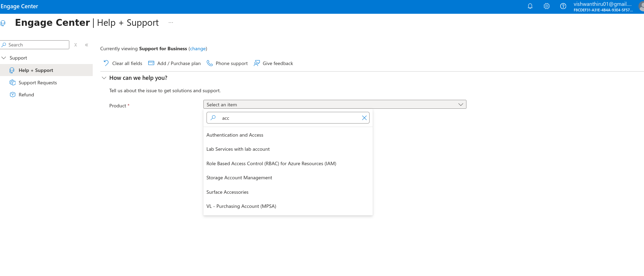Image resolution: width=644 pixels, height=276 pixels.
Task: Open the help question mark icon
Action: tap(563, 6)
